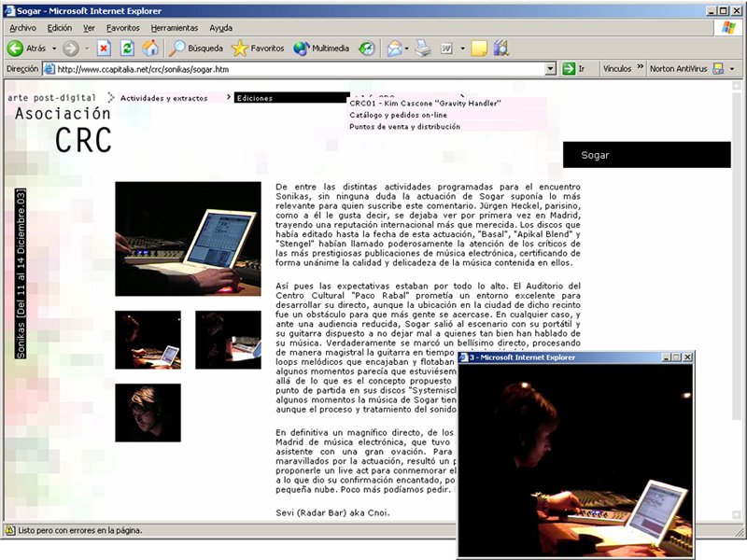Open the Ediciones site menu
The image size is (747, 560).
pos(292,98)
